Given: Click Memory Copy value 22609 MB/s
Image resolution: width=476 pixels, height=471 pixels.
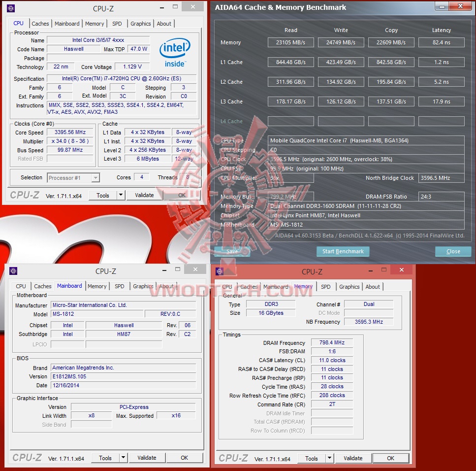Looking at the screenshot, I should (x=391, y=42).
